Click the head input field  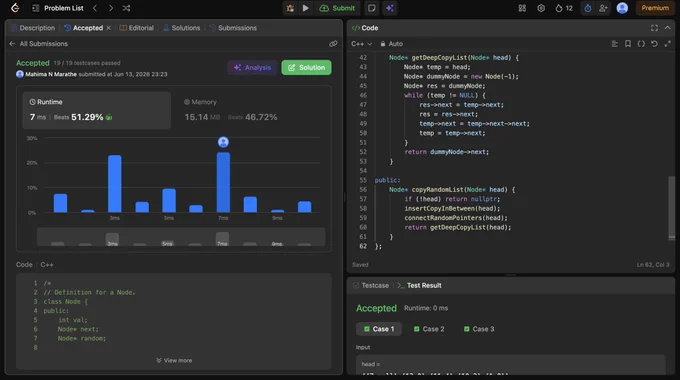click(x=510, y=365)
